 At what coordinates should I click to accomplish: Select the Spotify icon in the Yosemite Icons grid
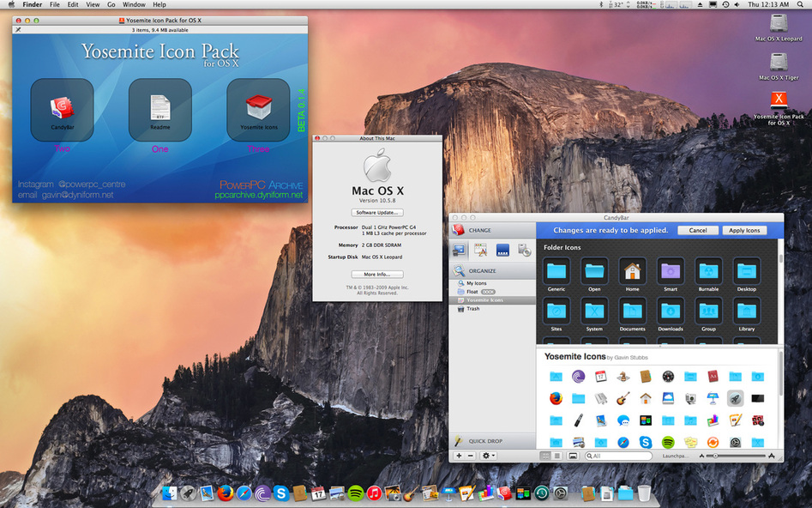coord(667,442)
